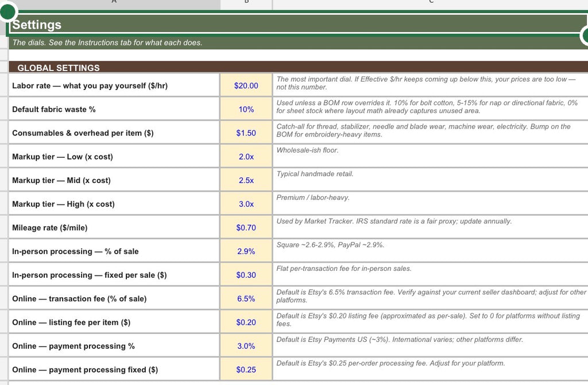The image size is (588, 385).
Task: Select the In-person fixed per sale value $0.30
Action: pos(246,274)
